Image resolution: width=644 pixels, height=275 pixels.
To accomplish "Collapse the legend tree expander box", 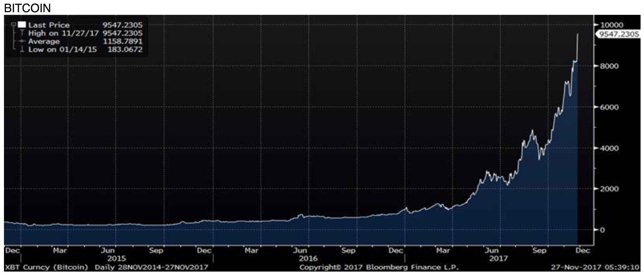I will (x=13, y=25).
